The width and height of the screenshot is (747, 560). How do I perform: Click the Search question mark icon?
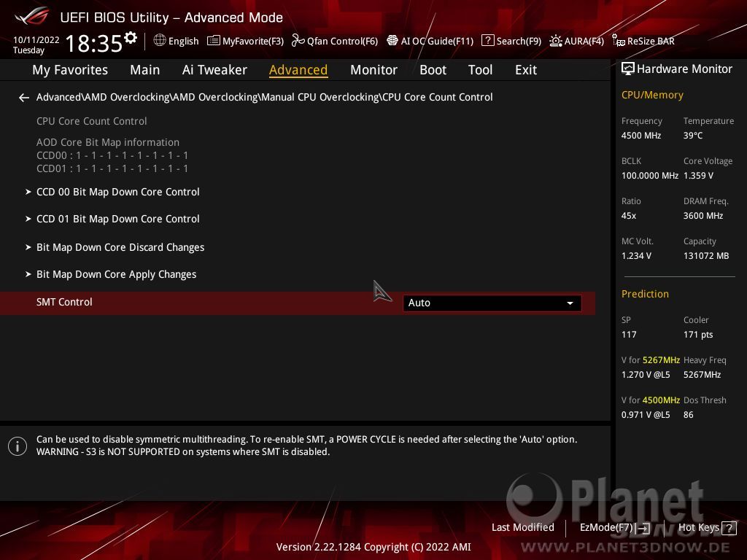click(x=488, y=41)
